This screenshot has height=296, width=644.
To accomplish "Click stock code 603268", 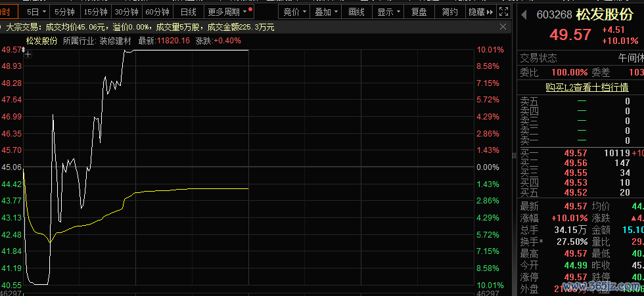I will (555, 14).
